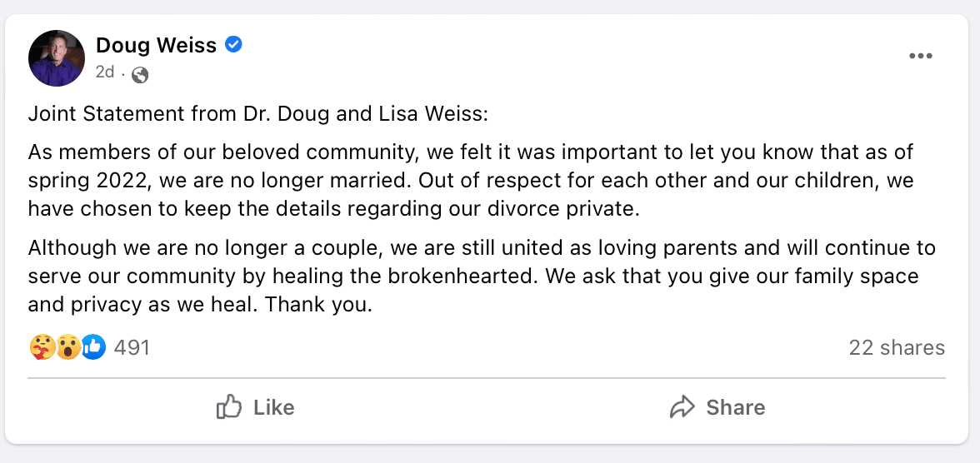The image size is (980, 463).
Task: Click the blue verified badge
Action: click(x=234, y=45)
